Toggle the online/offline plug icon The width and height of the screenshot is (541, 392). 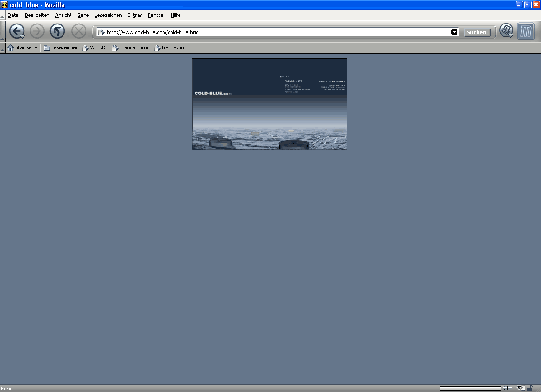tap(507, 388)
